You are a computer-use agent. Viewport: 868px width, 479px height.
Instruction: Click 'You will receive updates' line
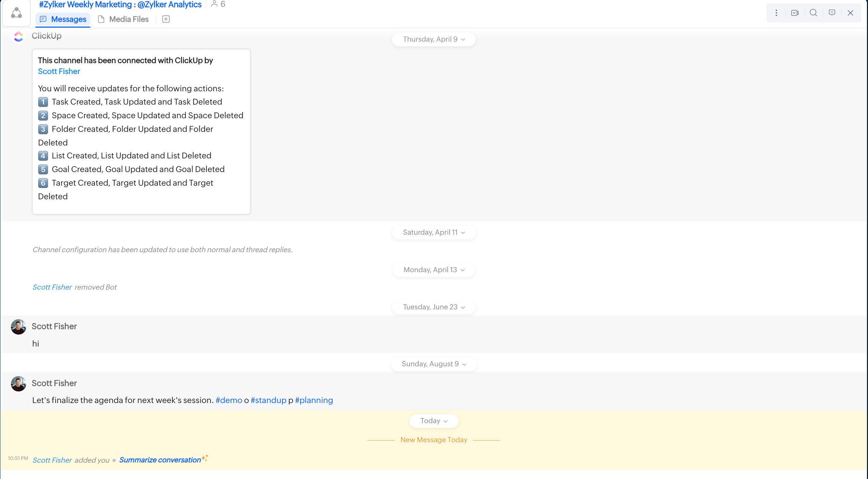(131, 88)
